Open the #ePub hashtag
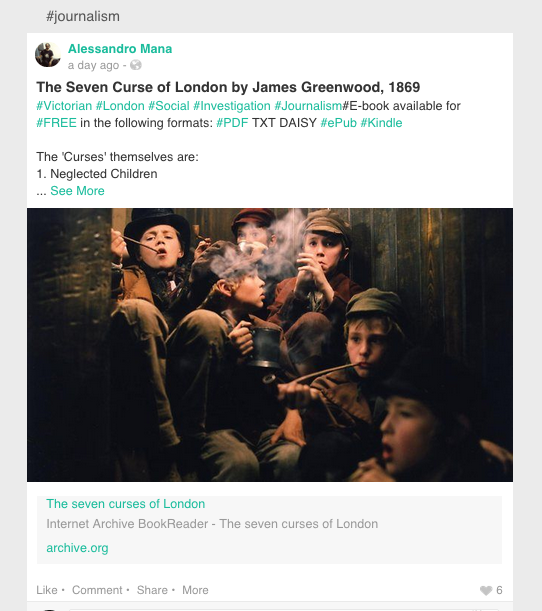 pos(338,123)
